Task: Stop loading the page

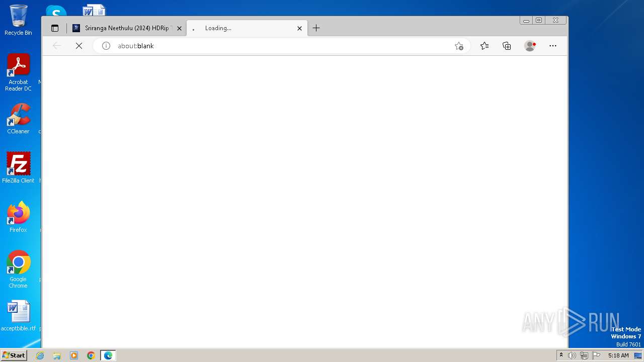Action: [x=79, y=46]
